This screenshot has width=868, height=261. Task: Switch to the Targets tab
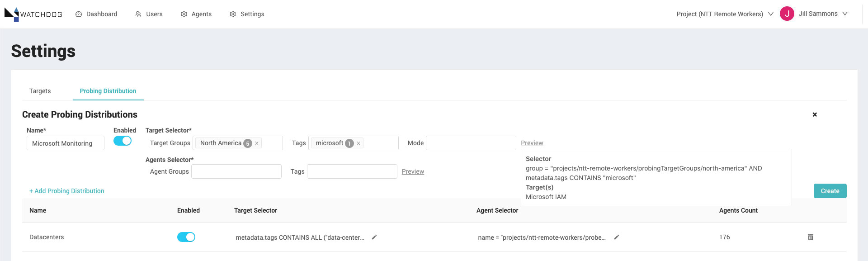coord(40,91)
